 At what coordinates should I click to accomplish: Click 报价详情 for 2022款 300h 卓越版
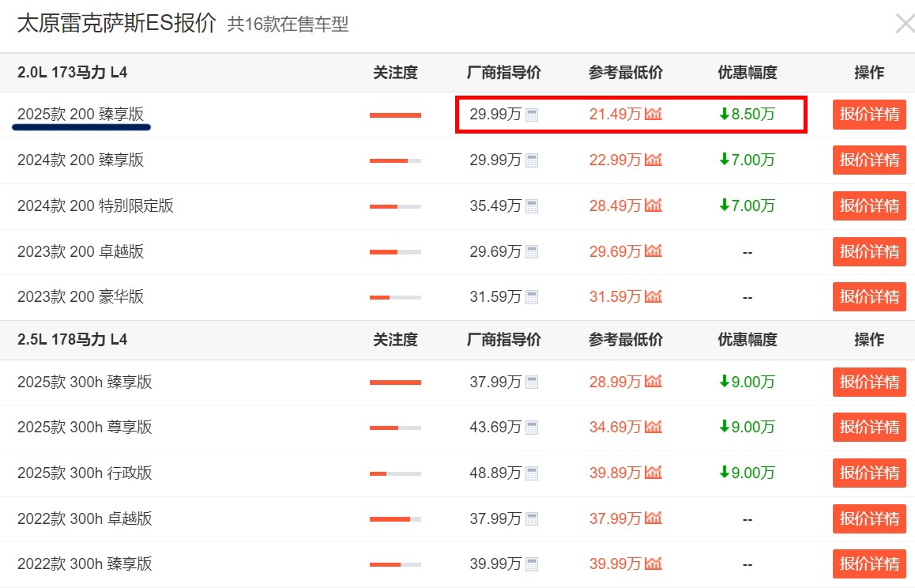869,518
